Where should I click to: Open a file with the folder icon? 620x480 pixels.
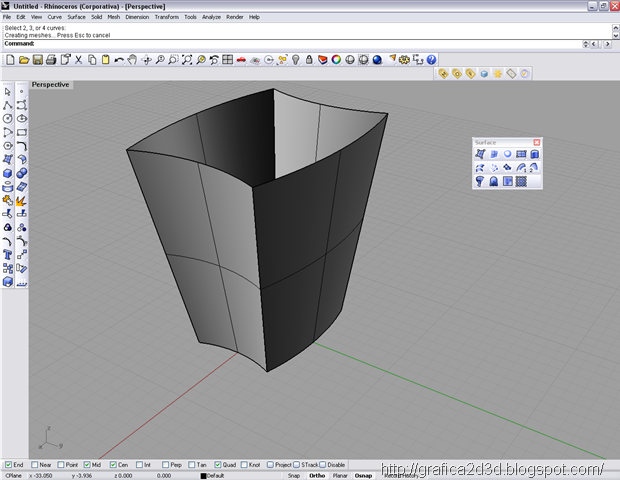coord(24,60)
